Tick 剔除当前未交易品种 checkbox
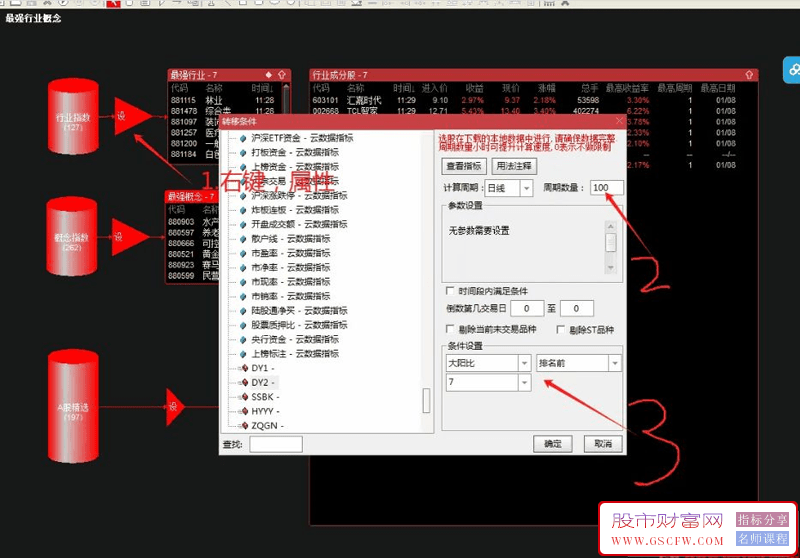 [450, 329]
